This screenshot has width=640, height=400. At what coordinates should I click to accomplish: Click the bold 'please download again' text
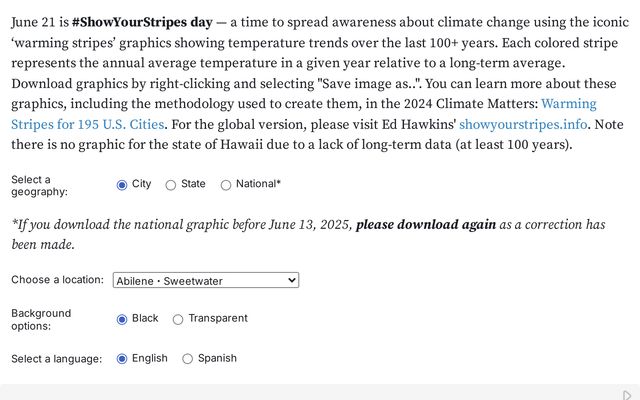426,224
